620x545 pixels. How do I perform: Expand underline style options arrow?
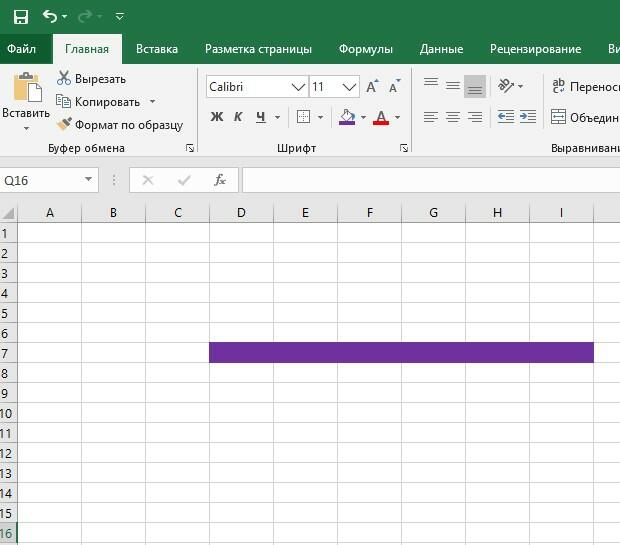click(x=278, y=117)
